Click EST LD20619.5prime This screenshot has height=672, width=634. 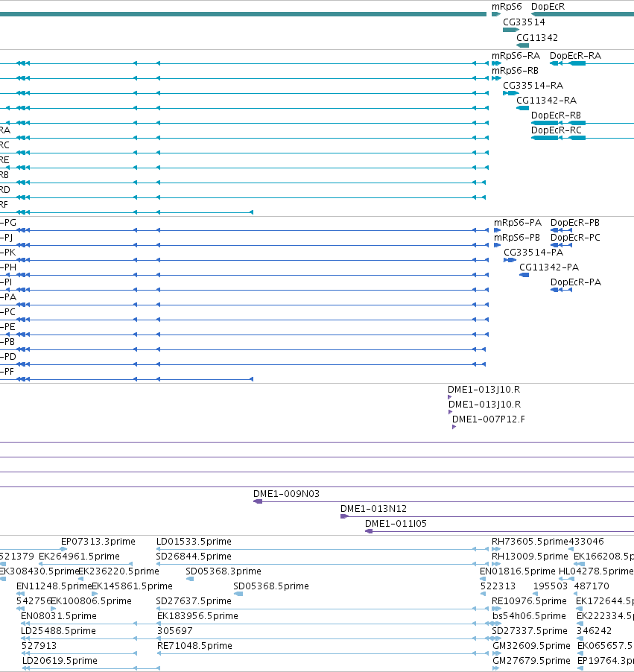[91, 668]
